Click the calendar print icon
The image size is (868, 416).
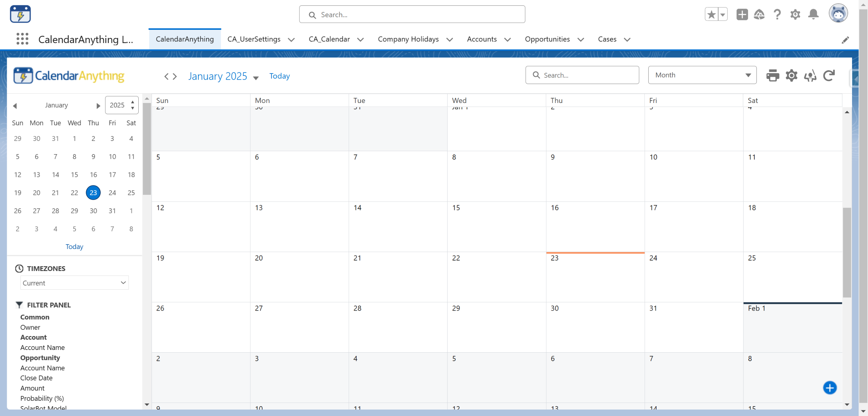click(x=772, y=75)
